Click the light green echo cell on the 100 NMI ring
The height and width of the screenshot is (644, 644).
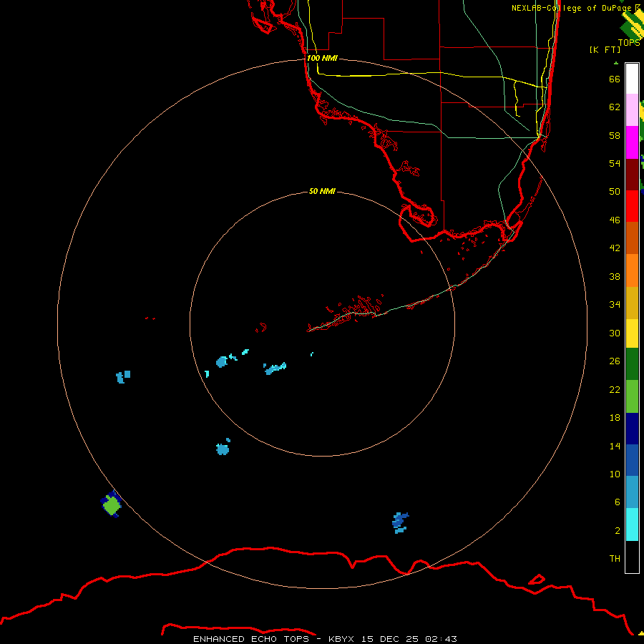click(x=112, y=504)
